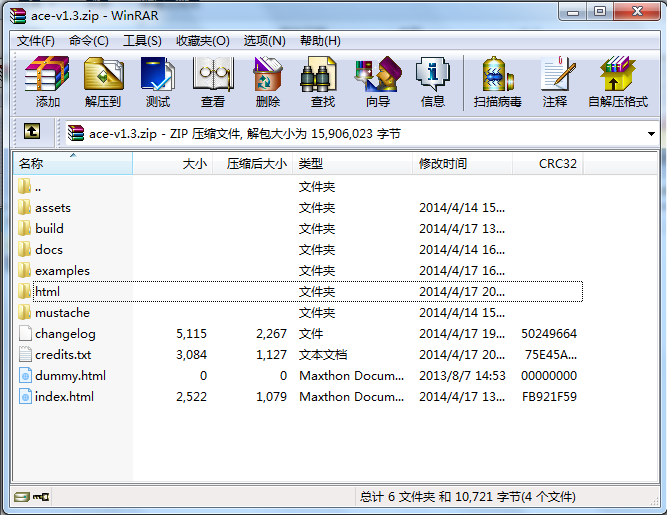The height and width of the screenshot is (515, 667).
Task: Click the 删除 (Delete) recycle bin icon
Action: (x=268, y=74)
